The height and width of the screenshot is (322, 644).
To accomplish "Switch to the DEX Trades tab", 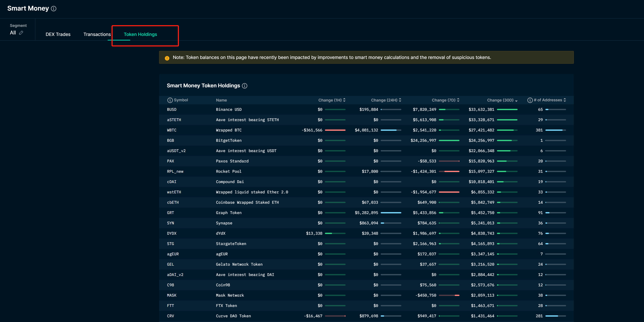I will coord(58,34).
